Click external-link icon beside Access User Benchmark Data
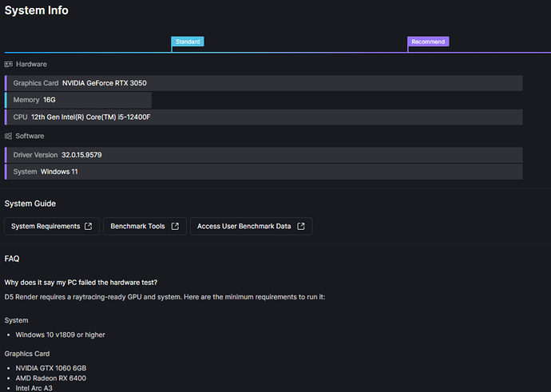The image size is (551, 392). pos(300,227)
